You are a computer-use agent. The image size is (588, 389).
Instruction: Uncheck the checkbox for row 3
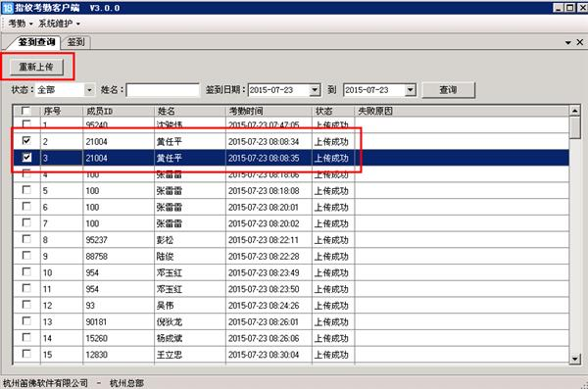click(x=26, y=157)
